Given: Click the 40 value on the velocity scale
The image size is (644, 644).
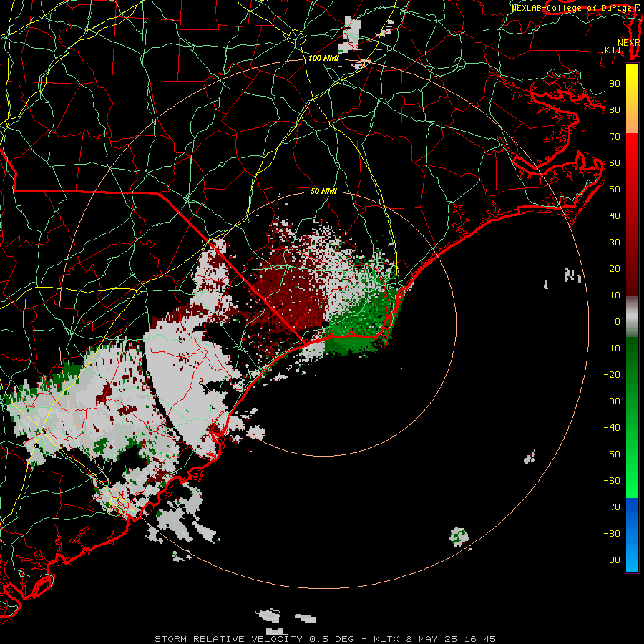Looking at the screenshot, I should pos(615,216).
